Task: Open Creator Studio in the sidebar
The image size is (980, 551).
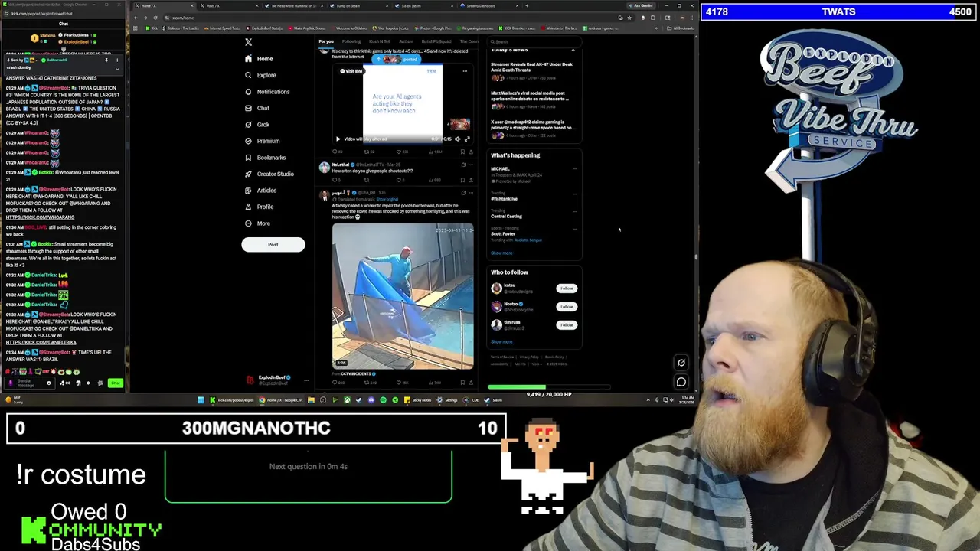Action: coord(269,174)
